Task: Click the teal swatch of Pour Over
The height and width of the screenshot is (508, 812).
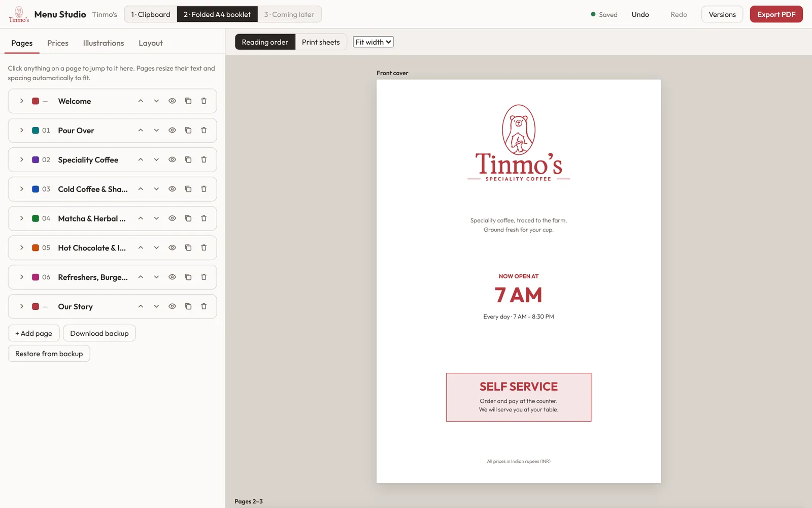Action: [x=36, y=131]
